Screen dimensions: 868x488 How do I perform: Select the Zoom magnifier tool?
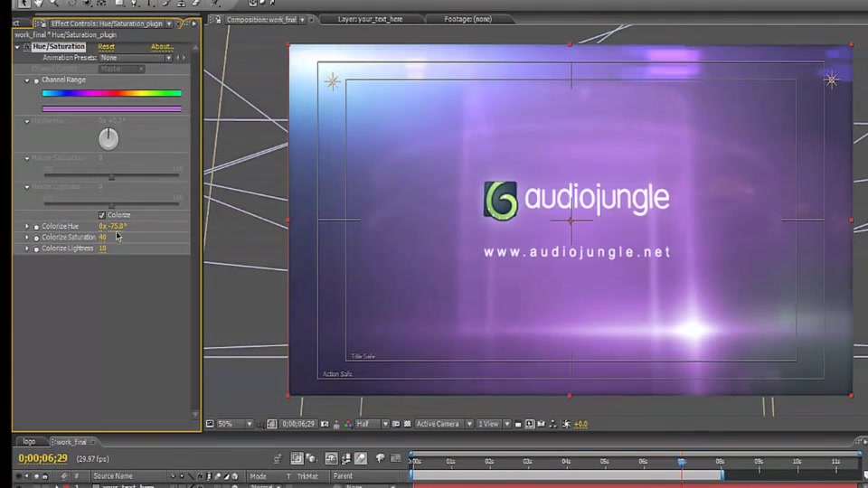[53, 4]
